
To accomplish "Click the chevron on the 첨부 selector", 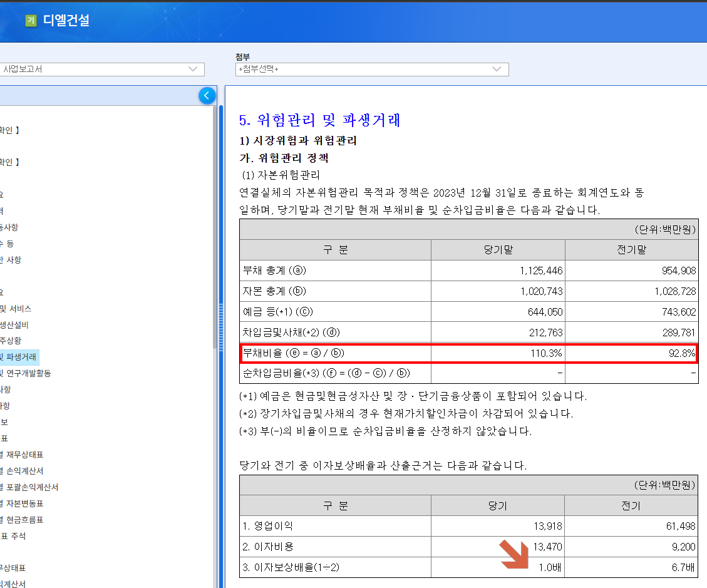I will tap(497, 70).
